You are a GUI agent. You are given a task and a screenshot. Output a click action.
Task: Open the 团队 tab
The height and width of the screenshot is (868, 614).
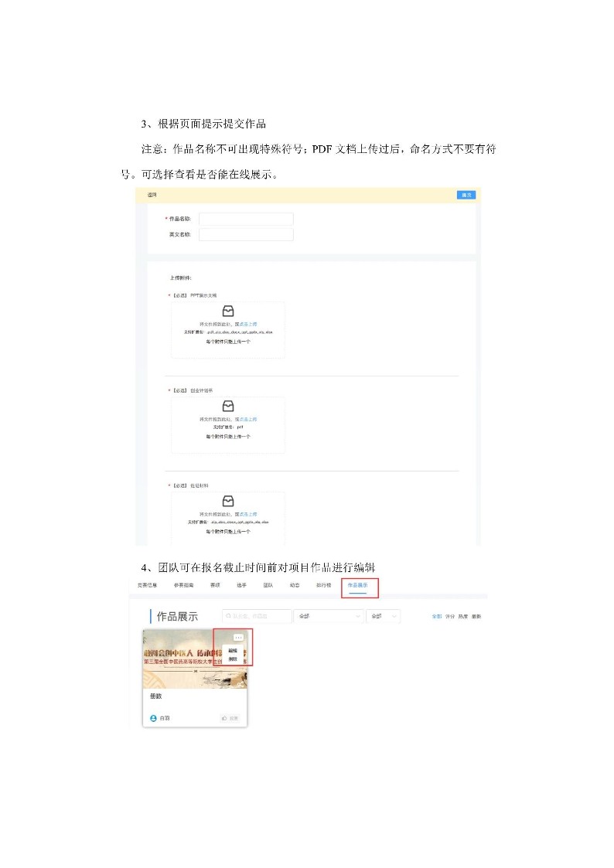click(268, 586)
